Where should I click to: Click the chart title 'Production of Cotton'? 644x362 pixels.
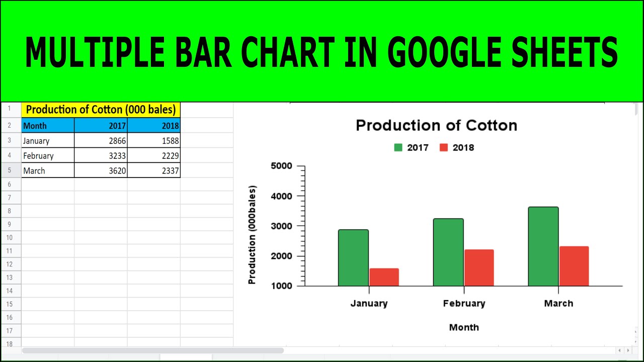click(x=436, y=125)
